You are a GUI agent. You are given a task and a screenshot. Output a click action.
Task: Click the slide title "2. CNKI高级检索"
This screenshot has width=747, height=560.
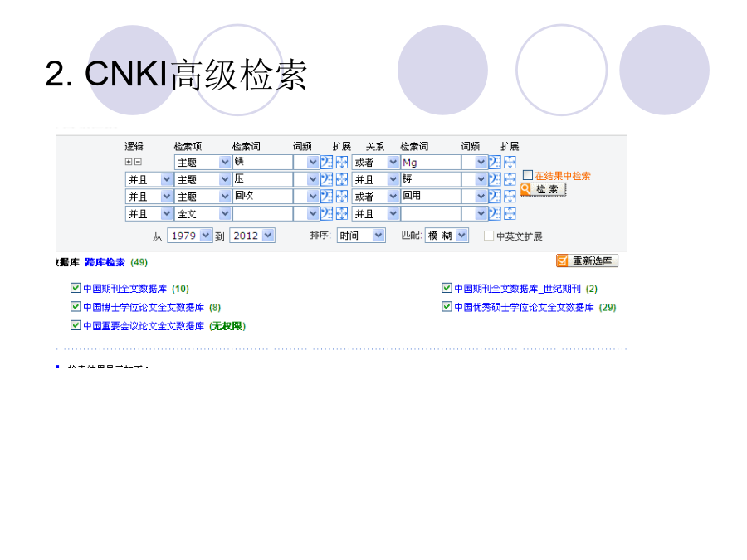pyautogui.click(x=176, y=75)
